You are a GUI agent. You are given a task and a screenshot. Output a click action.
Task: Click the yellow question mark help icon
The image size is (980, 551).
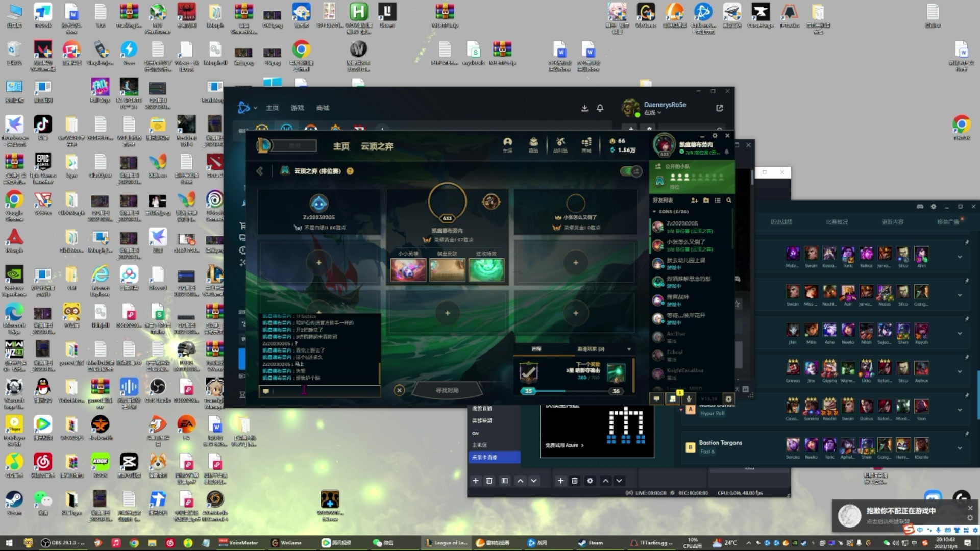coord(350,171)
